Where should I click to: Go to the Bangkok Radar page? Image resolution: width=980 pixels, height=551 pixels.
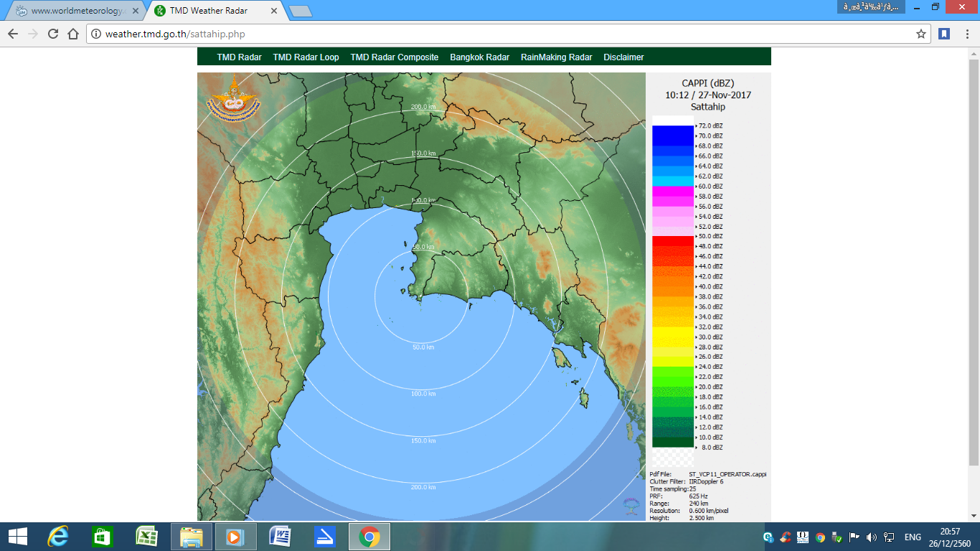click(x=479, y=57)
